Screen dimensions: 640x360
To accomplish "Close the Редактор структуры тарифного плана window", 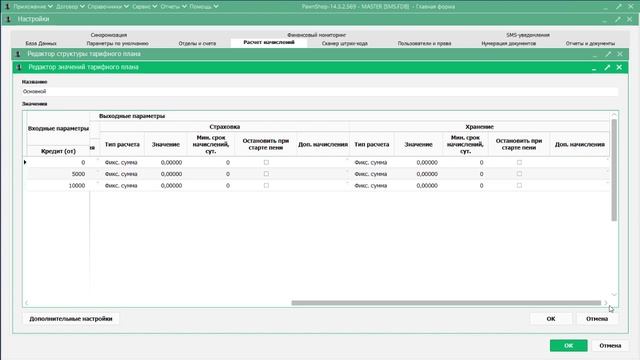I will click(620, 54).
